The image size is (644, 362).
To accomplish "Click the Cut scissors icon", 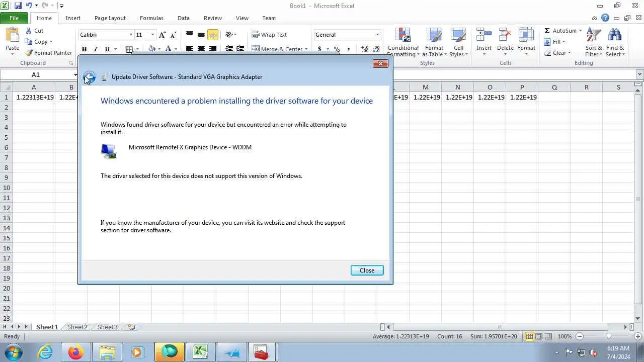I will tap(29, 31).
